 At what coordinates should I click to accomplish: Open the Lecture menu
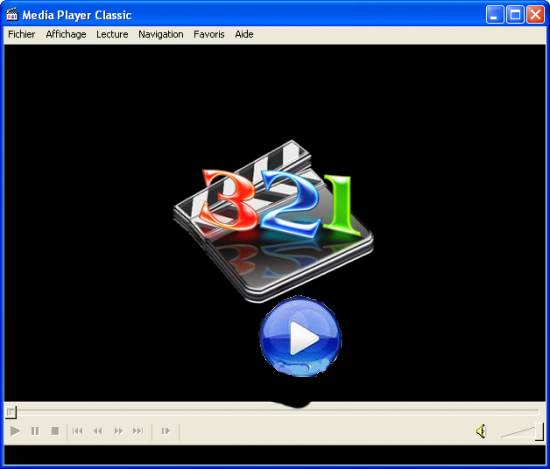112,34
